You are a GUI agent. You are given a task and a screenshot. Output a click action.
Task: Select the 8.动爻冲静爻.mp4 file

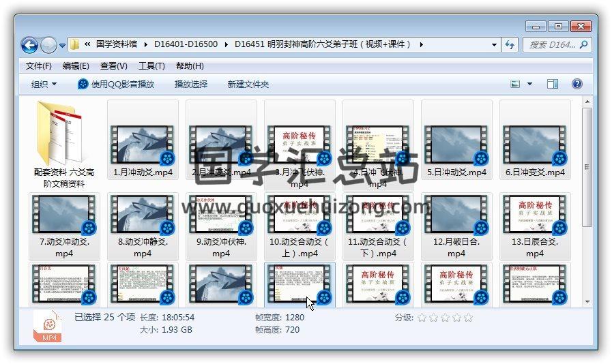[x=143, y=226]
